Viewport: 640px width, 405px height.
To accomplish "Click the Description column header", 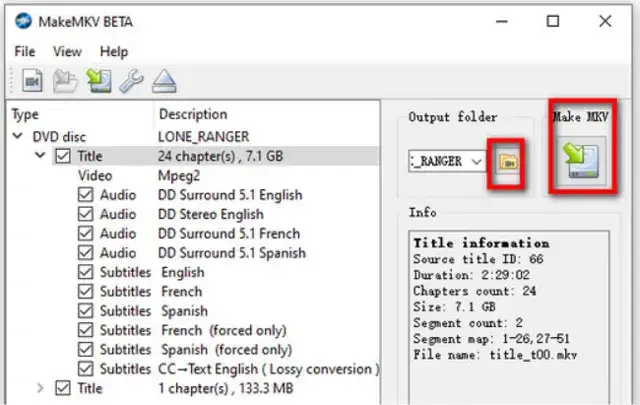I will point(193,114).
